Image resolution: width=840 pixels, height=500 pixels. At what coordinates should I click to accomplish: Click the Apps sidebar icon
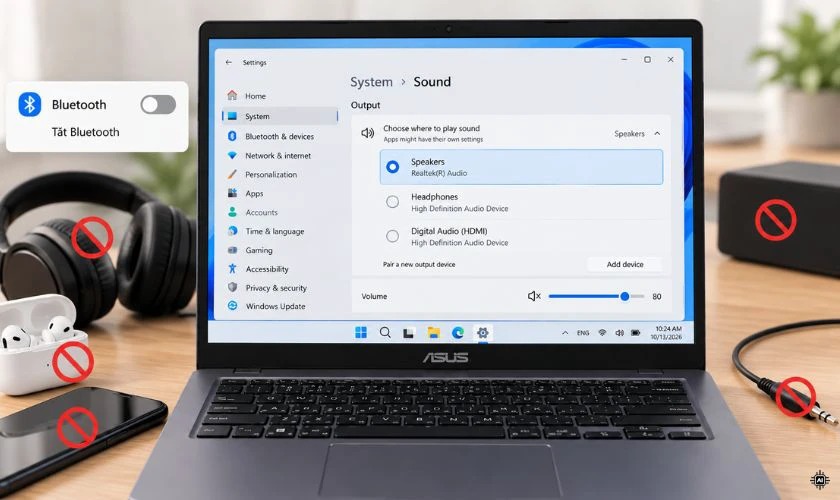click(x=232, y=193)
